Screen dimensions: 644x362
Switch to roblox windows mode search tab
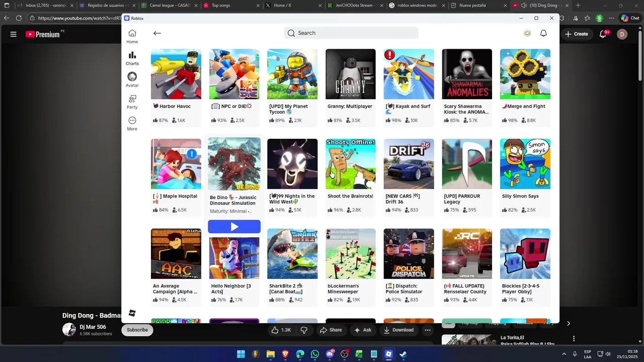pyautogui.click(x=417, y=6)
